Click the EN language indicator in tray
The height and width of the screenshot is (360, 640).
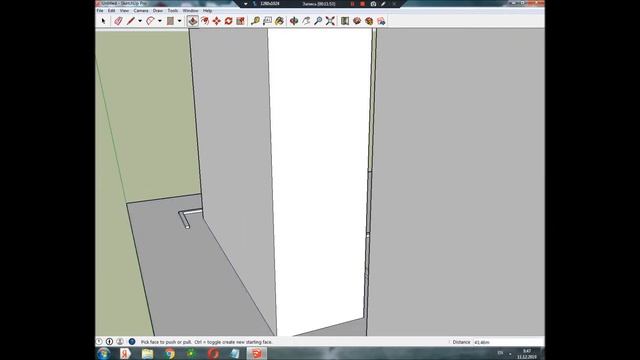pyautogui.click(x=500, y=353)
